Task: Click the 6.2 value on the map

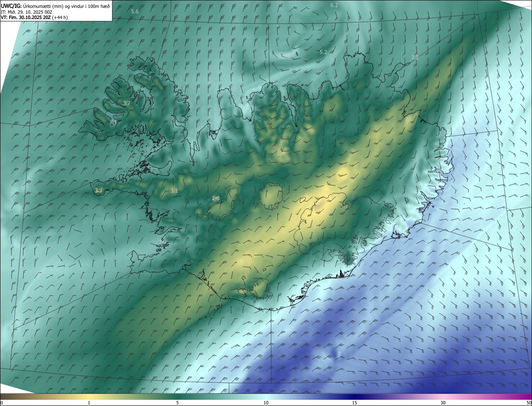Action: [334, 5]
